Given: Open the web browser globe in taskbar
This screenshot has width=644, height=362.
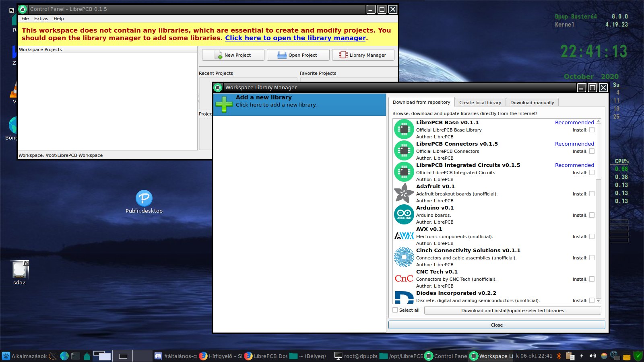Looking at the screenshot, I should coord(64,356).
